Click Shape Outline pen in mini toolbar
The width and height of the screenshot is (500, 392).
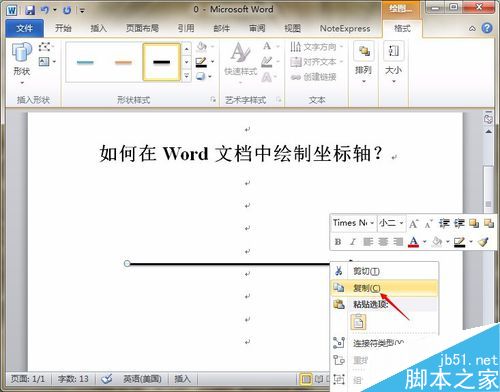(x=459, y=241)
